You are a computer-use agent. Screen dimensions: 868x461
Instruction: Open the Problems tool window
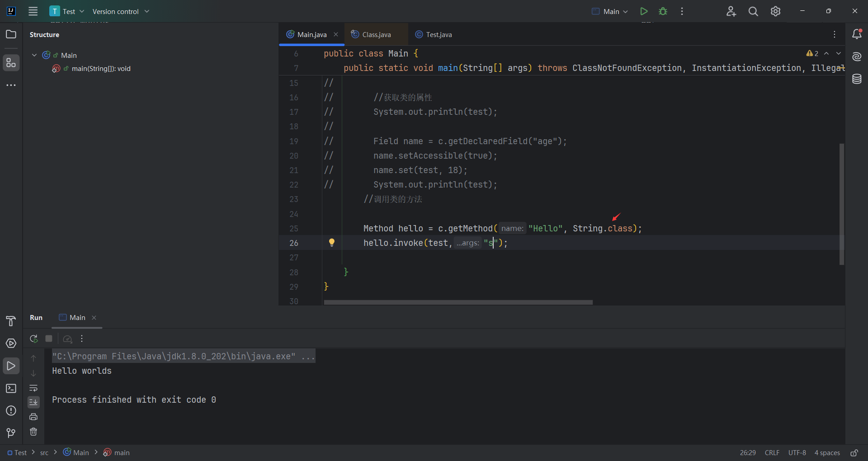[x=11, y=410]
